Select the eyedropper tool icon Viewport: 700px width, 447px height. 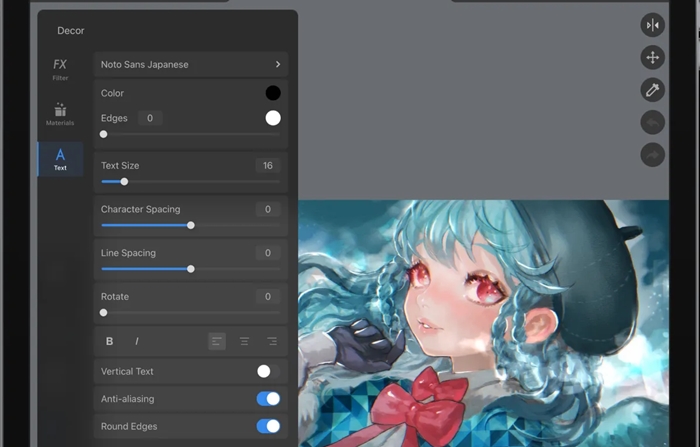tap(653, 90)
